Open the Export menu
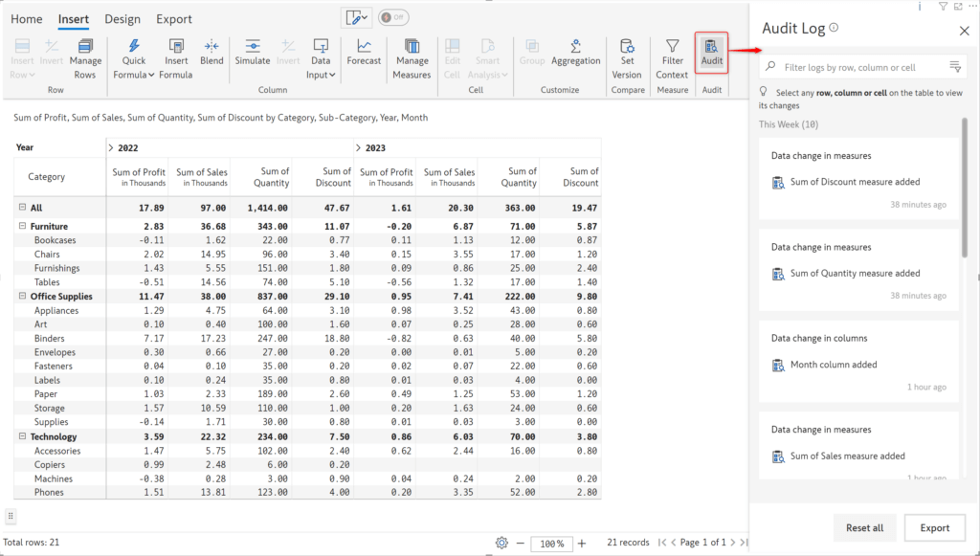This screenshot has height=556, width=980. (x=173, y=18)
